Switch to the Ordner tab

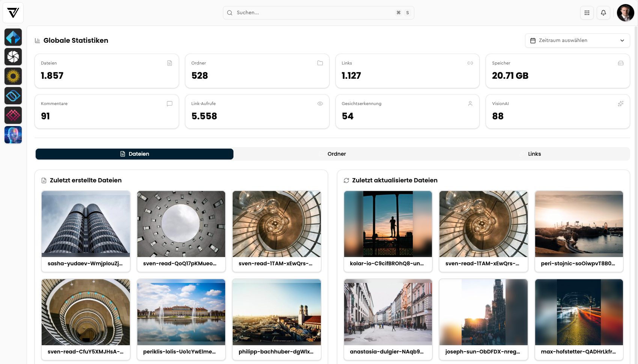click(333, 154)
